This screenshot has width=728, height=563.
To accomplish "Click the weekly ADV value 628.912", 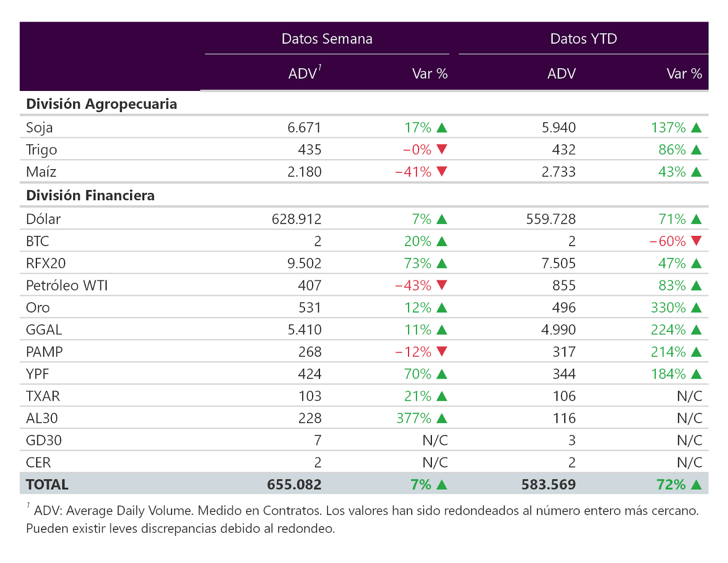I will [x=297, y=219].
